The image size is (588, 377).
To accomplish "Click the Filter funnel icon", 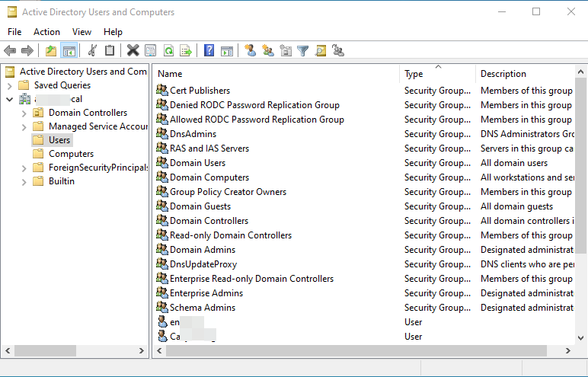I will click(x=302, y=50).
